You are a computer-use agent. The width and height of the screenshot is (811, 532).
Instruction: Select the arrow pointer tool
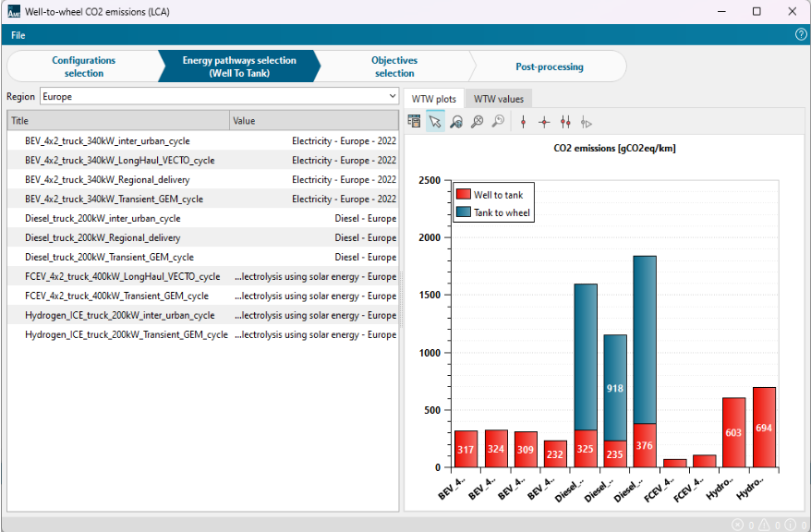pos(435,122)
